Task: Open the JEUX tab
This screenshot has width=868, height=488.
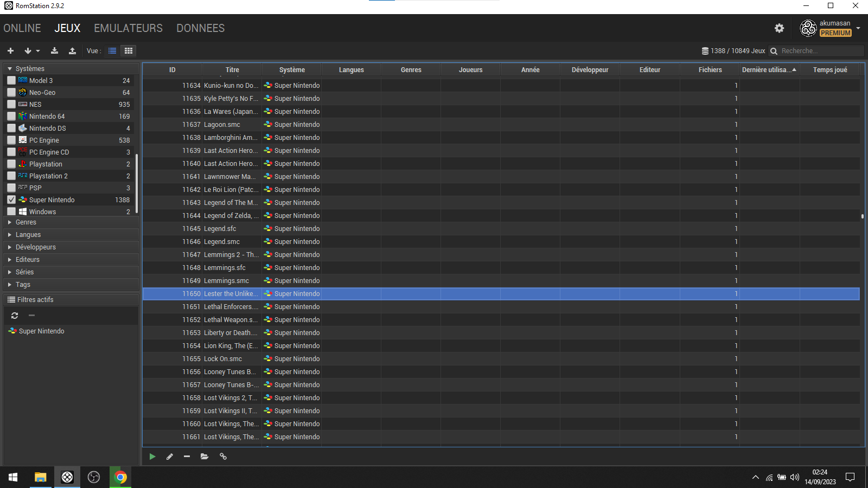Action: click(67, 28)
